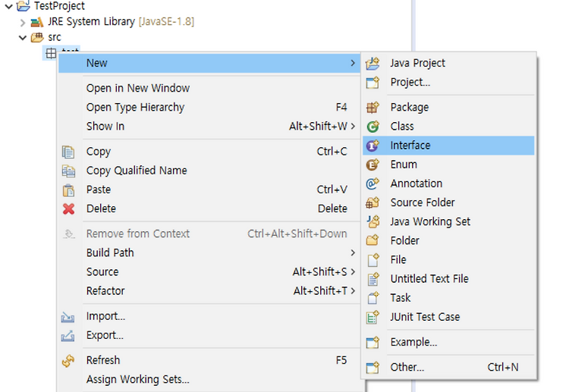The width and height of the screenshot is (569, 392).
Task: Click the Annotation @ icon
Action: pos(373,183)
